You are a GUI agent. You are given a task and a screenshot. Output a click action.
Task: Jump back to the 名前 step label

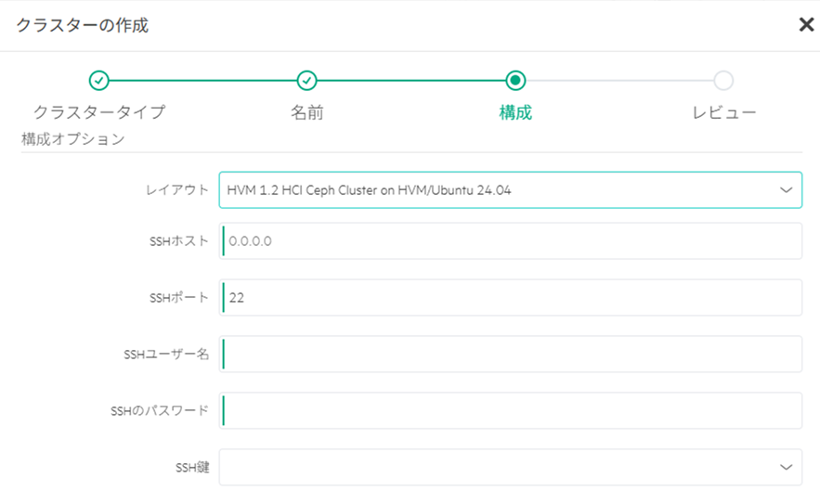coord(307,112)
